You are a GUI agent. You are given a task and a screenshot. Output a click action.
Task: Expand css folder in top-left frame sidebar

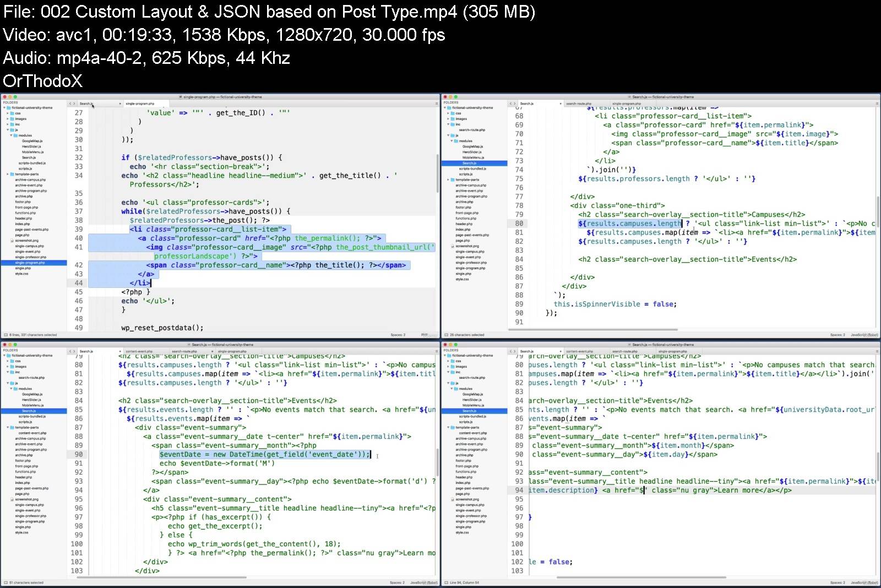pos(8,113)
